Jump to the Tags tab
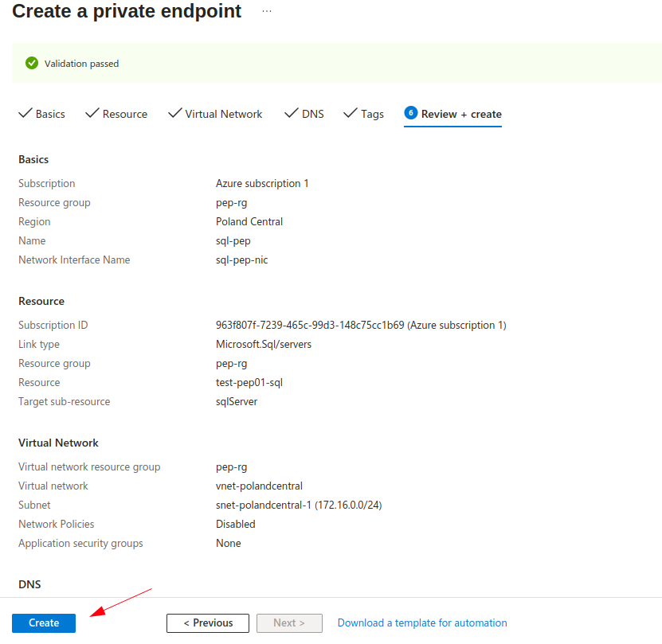The height and width of the screenshot is (644, 662). click(x=372, y=114)
